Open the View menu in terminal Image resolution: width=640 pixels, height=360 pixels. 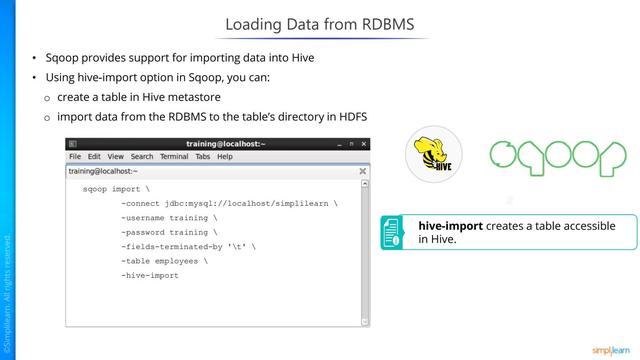click(x=116, y=156)
